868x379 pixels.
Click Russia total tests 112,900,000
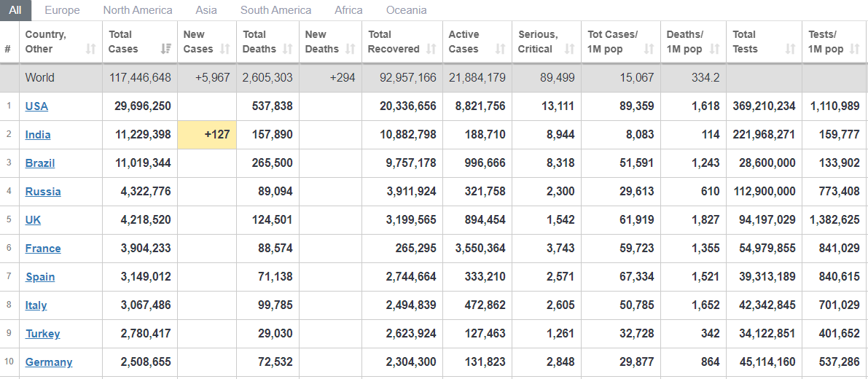(x=764, y=192)
